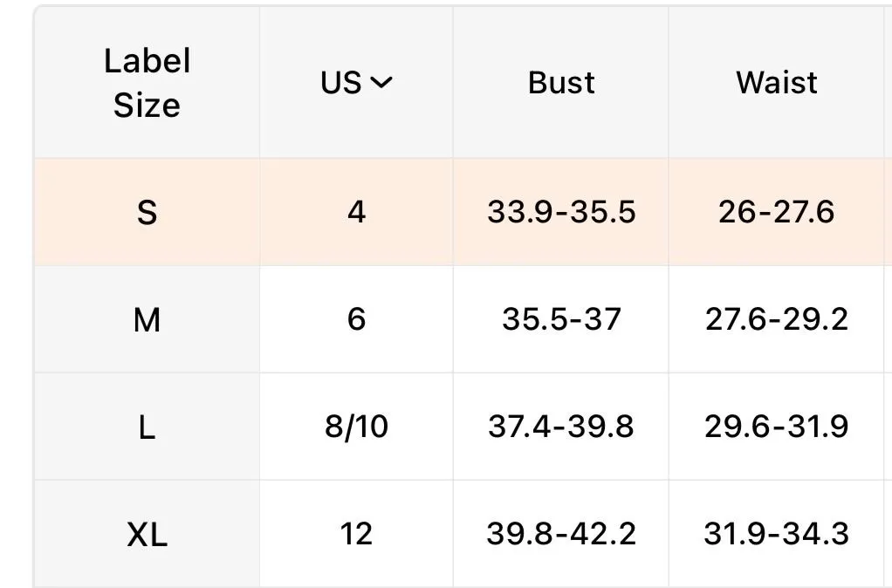Click waist measurement 26-27.6
This screenshot has height=588, width=892.
coord(777,212)
